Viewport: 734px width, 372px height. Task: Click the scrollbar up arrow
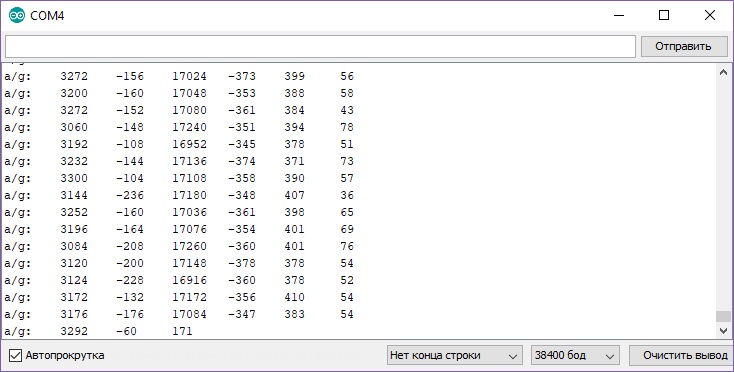723,73
